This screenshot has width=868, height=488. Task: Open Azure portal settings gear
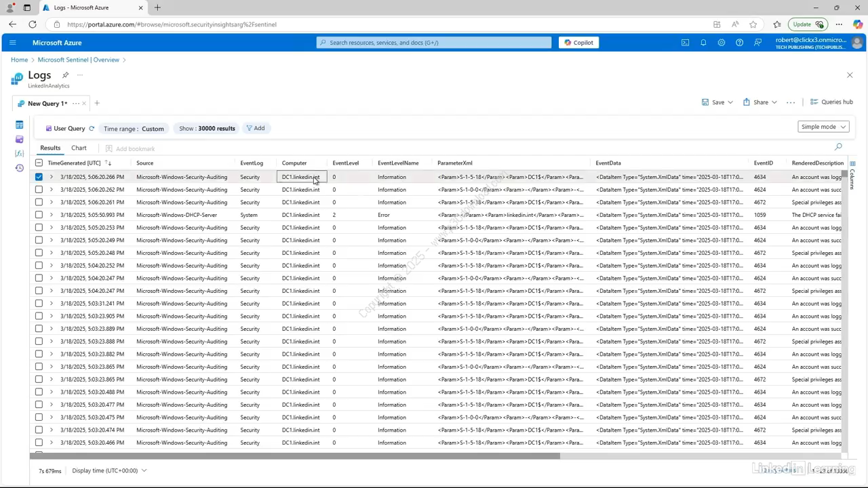(721, 42)
